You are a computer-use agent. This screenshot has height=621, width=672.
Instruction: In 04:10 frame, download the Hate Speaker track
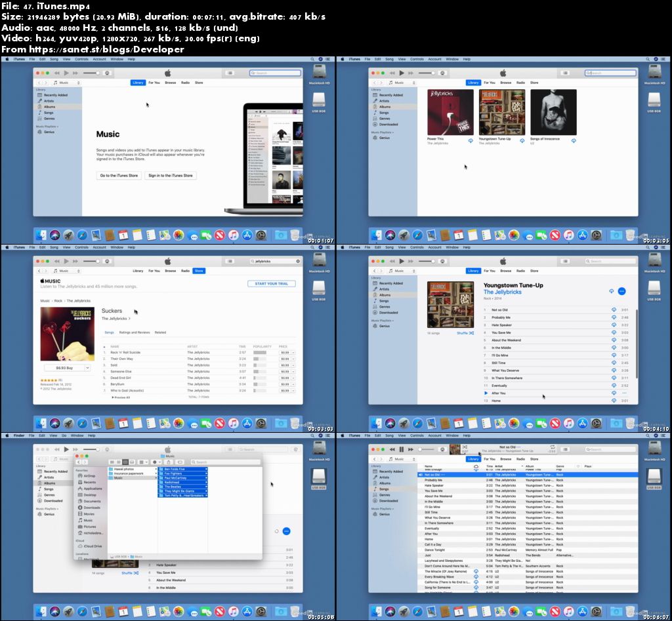coord(614,325)
